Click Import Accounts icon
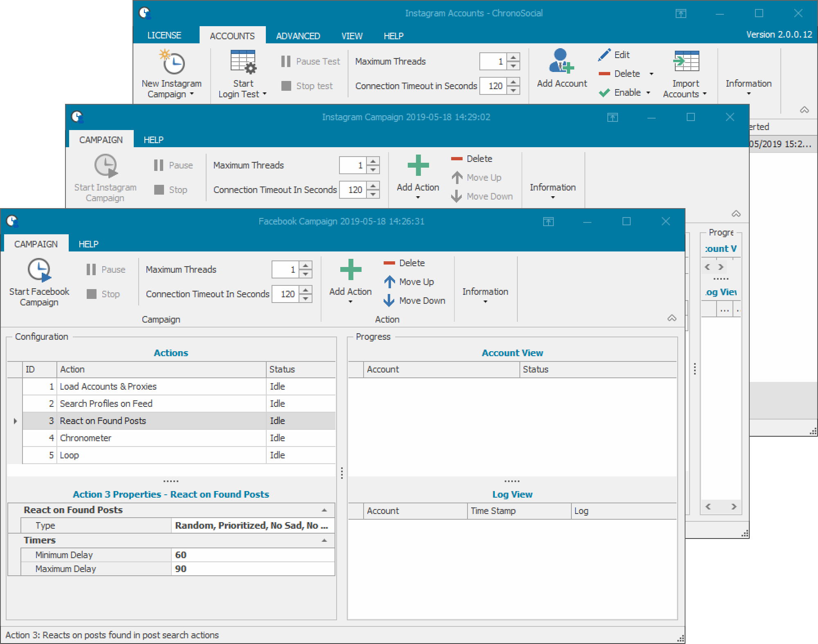The image size is (818, 644). coord(686,61)
